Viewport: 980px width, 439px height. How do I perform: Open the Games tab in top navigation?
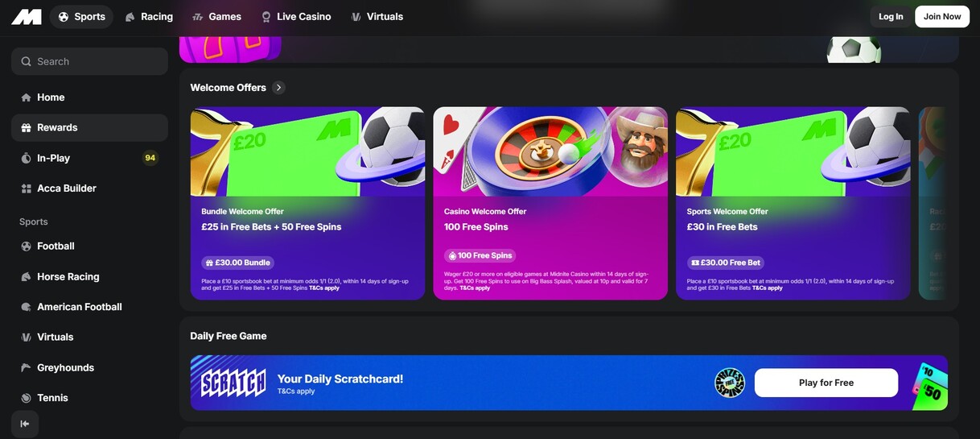pos(216,17)
